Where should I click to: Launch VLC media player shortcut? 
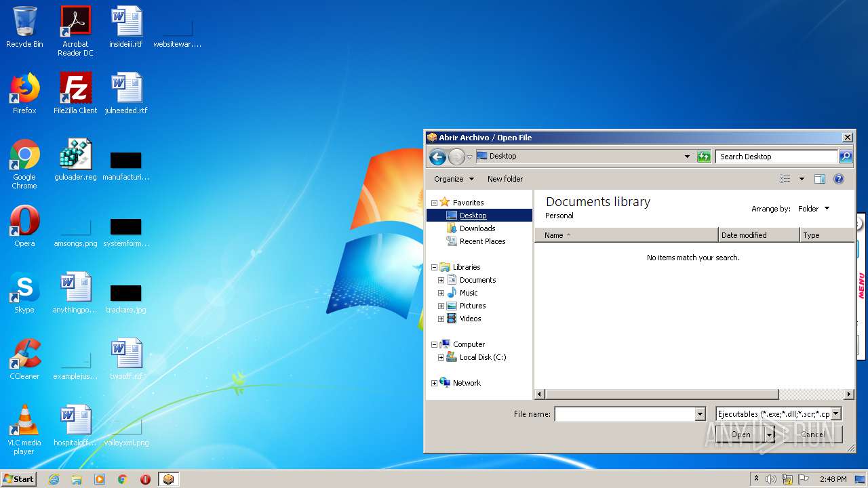24,430
